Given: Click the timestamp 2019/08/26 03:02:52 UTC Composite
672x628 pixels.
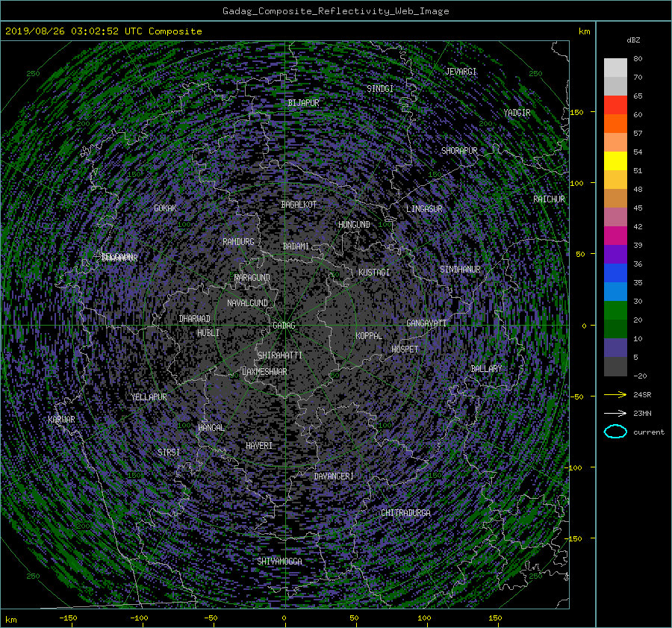Looking at the screenshot, I should point(103,31).
